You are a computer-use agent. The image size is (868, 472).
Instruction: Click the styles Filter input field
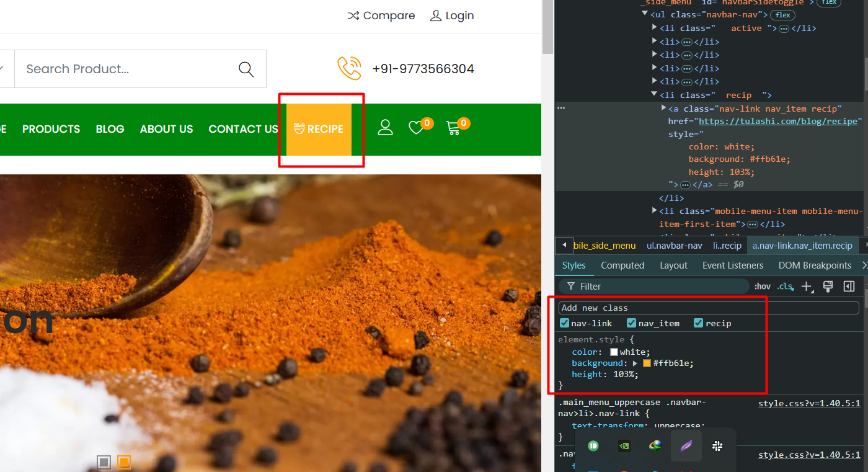(654, 286)
